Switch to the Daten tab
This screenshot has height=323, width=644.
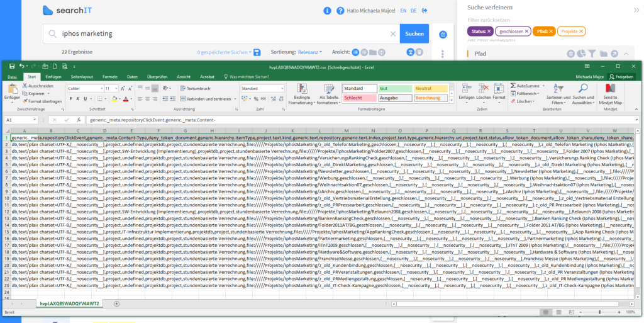point(132,77)
